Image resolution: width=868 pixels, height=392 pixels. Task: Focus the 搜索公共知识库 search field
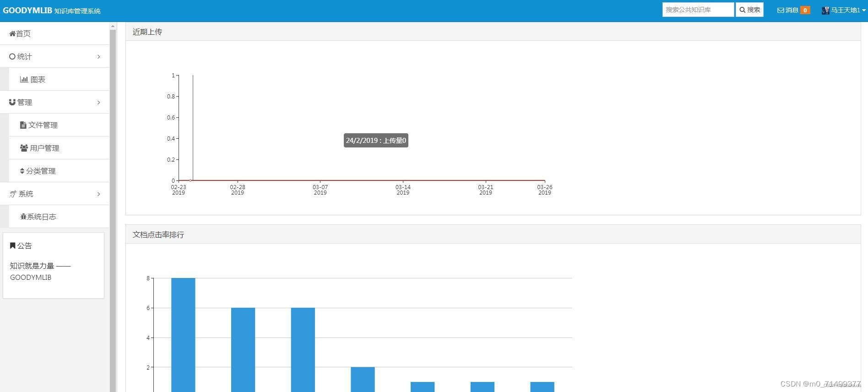coord(698,10)
